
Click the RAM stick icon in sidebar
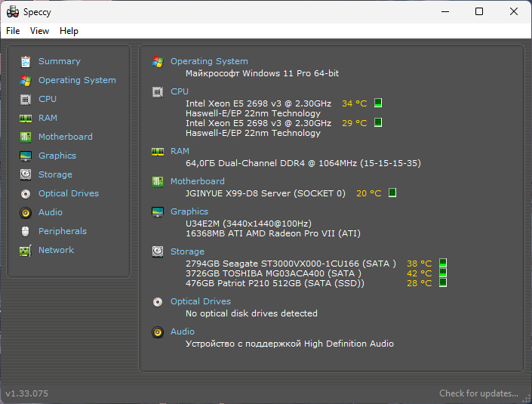click(x=26, y=118)
